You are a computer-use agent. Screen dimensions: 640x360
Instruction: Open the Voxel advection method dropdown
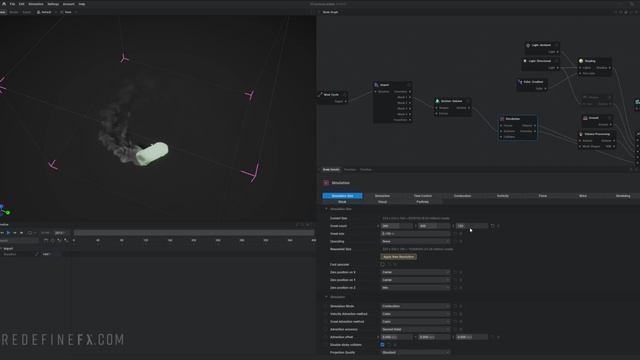click(415, 322)
